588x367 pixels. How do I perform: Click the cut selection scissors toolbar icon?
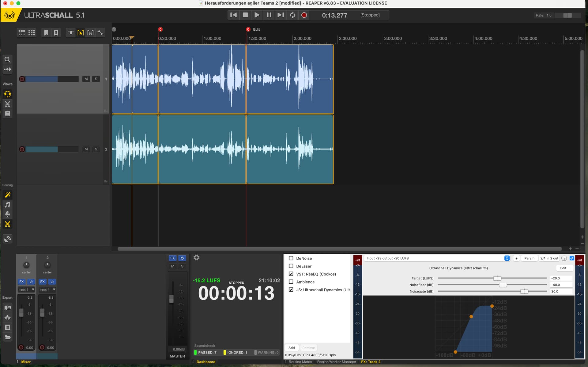pyautogui.click(x=90, y=33)
